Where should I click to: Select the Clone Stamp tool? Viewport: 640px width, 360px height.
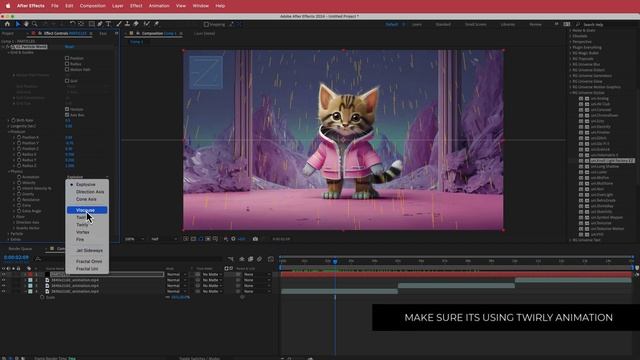pyautogui.click(x=127, y=24)
